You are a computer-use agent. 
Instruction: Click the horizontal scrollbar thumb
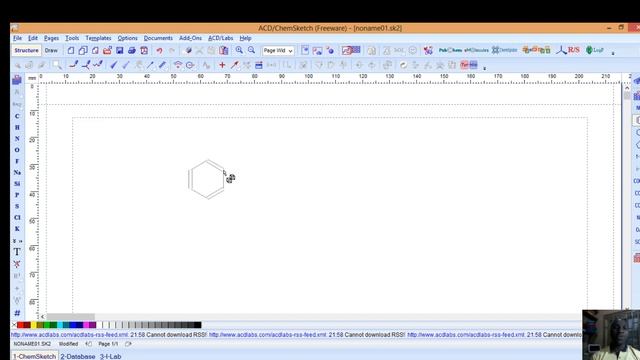[70, 317]
